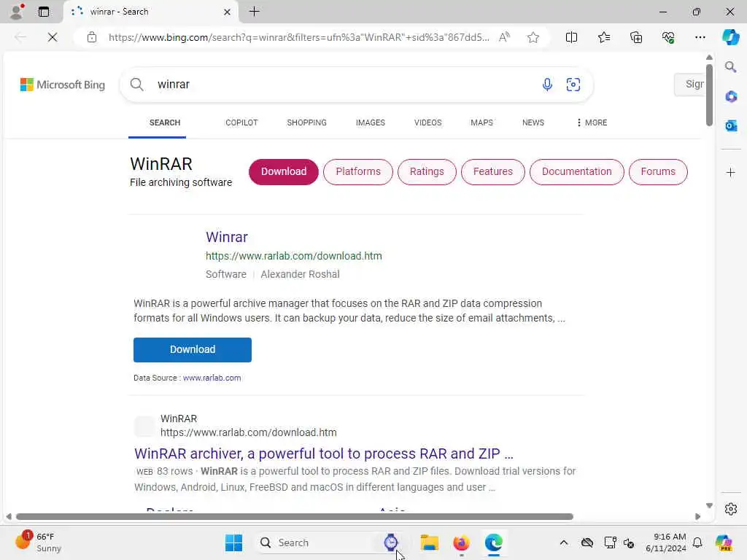Select the Documentation pill
747x560 pixels.
pos(576,172)
